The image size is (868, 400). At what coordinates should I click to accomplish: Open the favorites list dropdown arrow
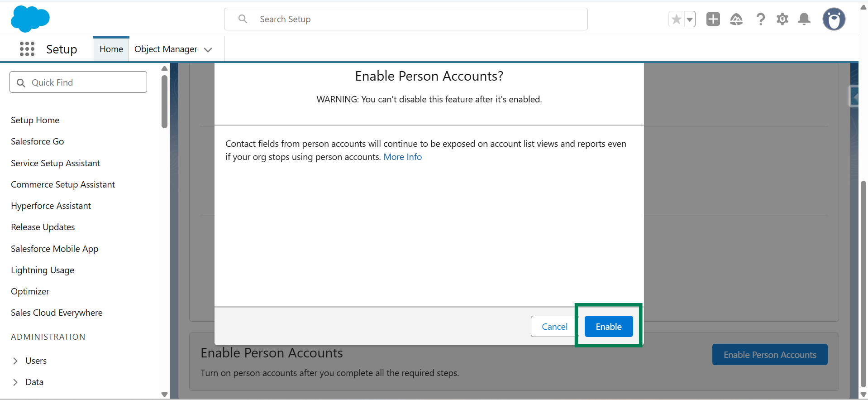pyautogui.click(x=690, y=19)
